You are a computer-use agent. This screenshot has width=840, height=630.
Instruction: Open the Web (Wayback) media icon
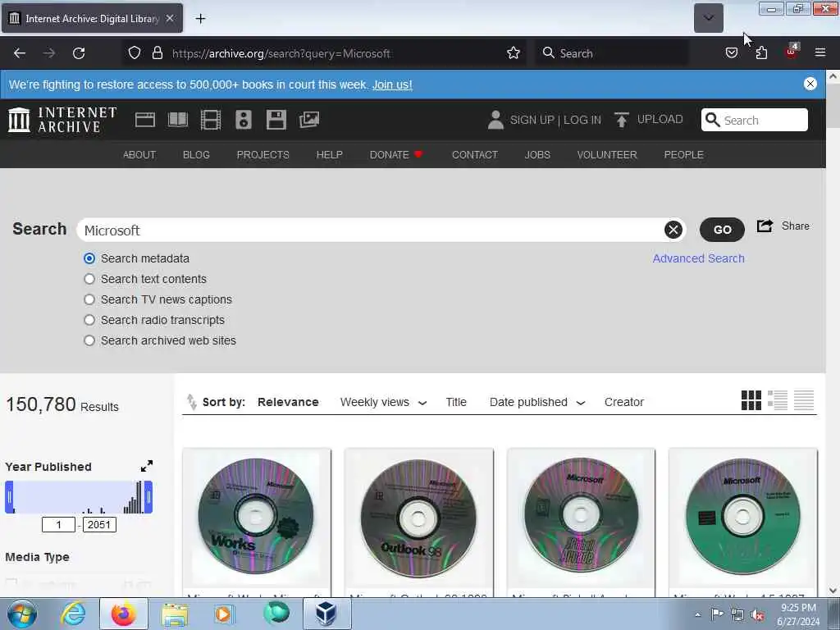(x=145, y=120)
